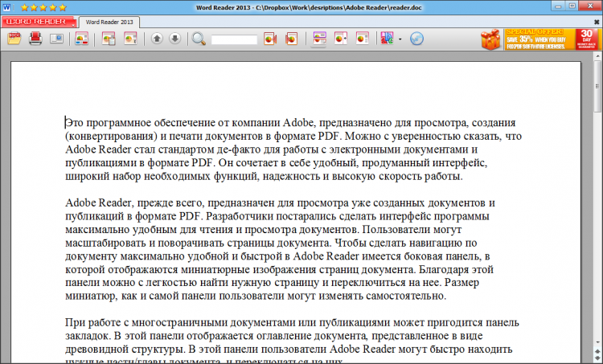Click the blue globe website icon
Image resolution: width=603 pixels, height=364 pixels.
416,39
